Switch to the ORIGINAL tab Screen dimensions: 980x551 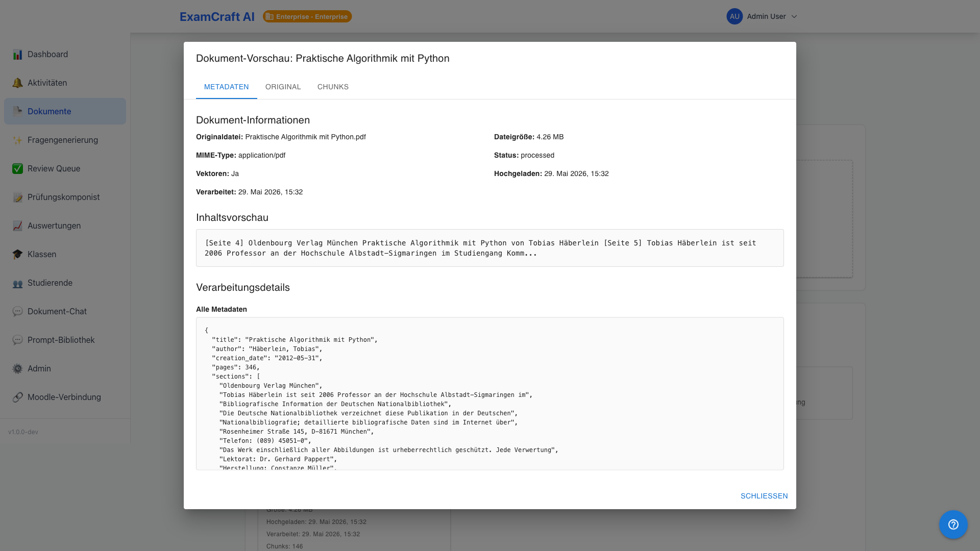click(283, 87)
